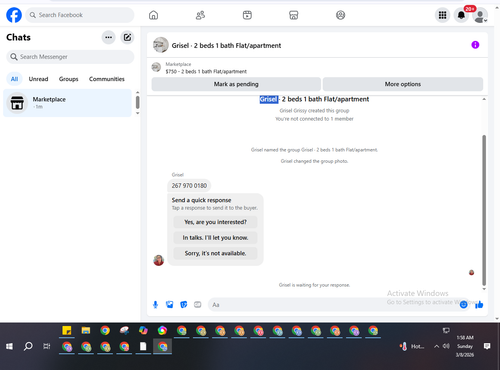500x370 pixels.
Task: Switch to the Communities tab
Action: (x=107, y=79)
